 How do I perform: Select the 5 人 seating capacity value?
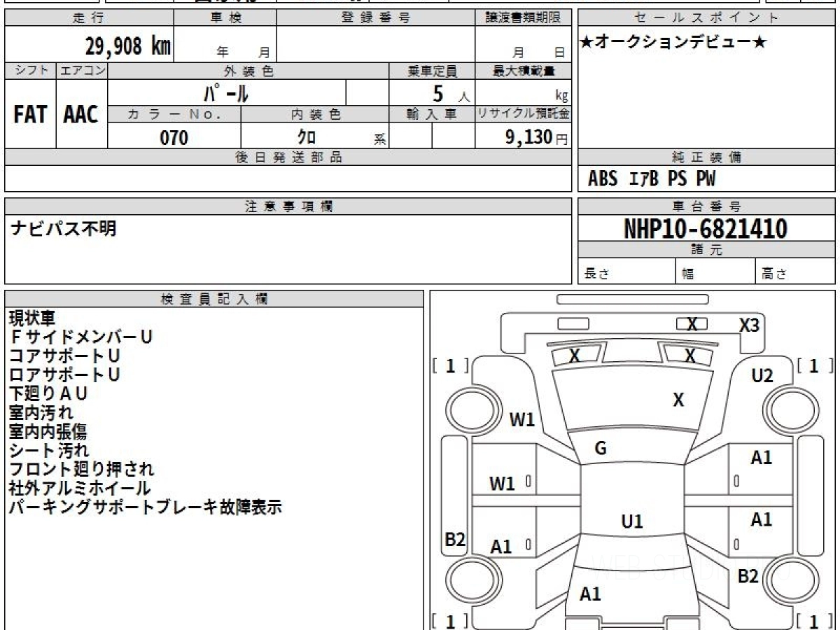[x=450, y=93]
